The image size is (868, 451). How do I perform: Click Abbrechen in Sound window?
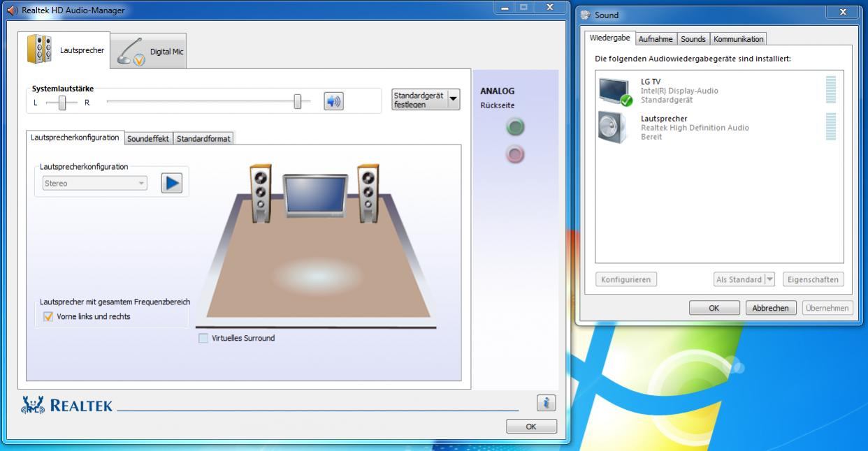tap(771, 308)
